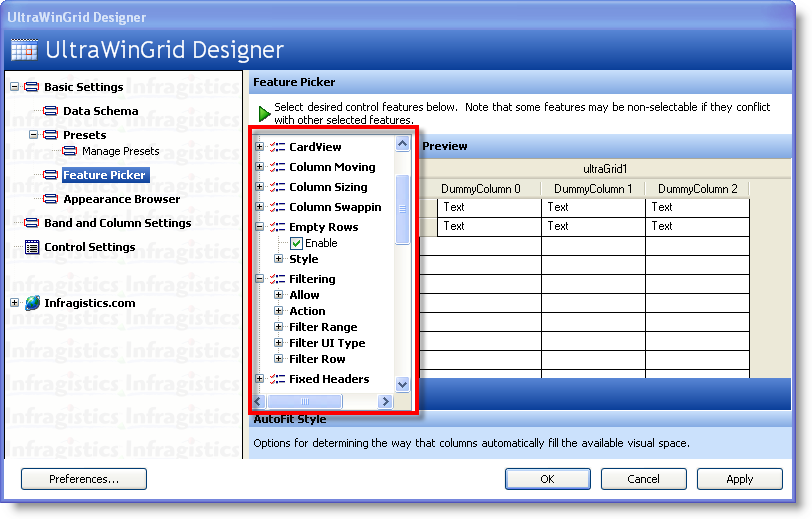
Task: Click the Control Settings grid icon
Action: [32, 247]
